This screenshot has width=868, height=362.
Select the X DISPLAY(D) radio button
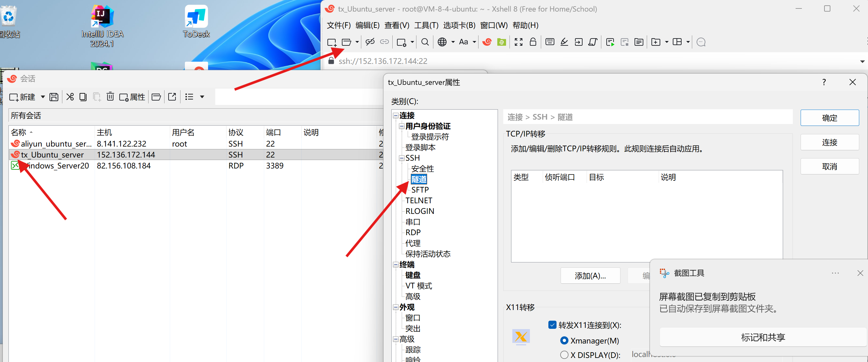tap(564, 354)
